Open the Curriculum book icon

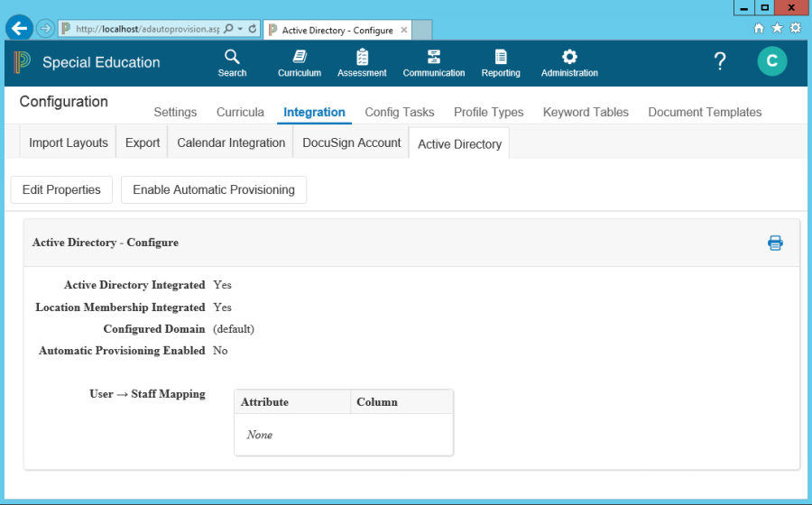click(x=299, y=58)
